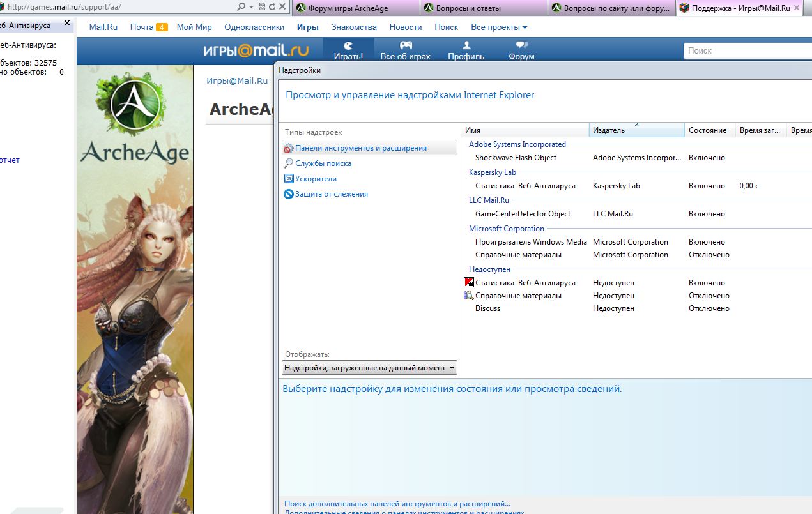The width and height of the screenshot is (812, 514).
Task: Sort add-ons by Имя column header
Action: (525, 130)
